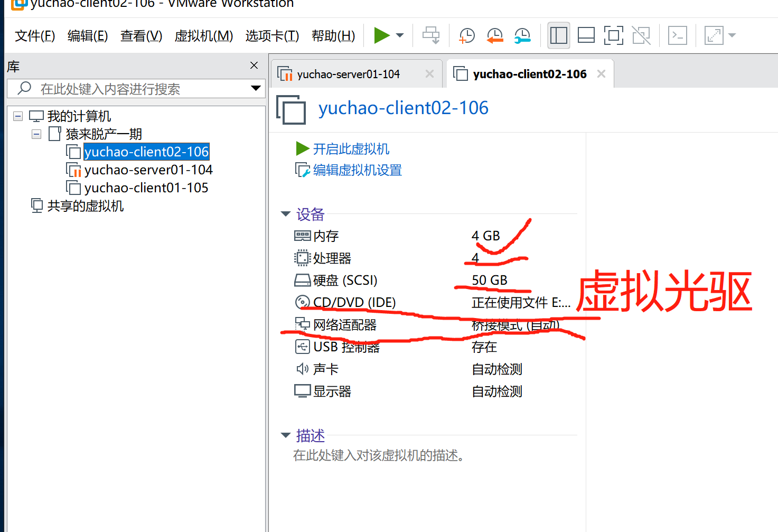Close the yuchao-server01-104 tab

click(x=429, y=74)
